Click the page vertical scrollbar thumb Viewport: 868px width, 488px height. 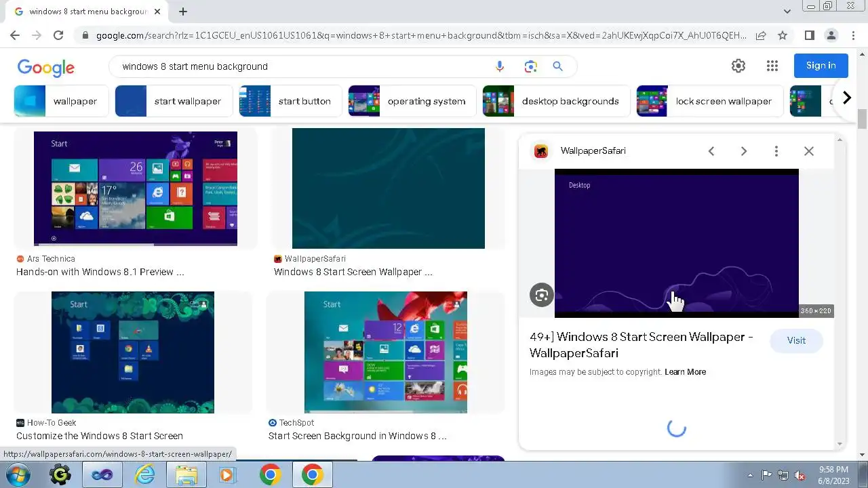pyautogui.click(x=862, y=118)
